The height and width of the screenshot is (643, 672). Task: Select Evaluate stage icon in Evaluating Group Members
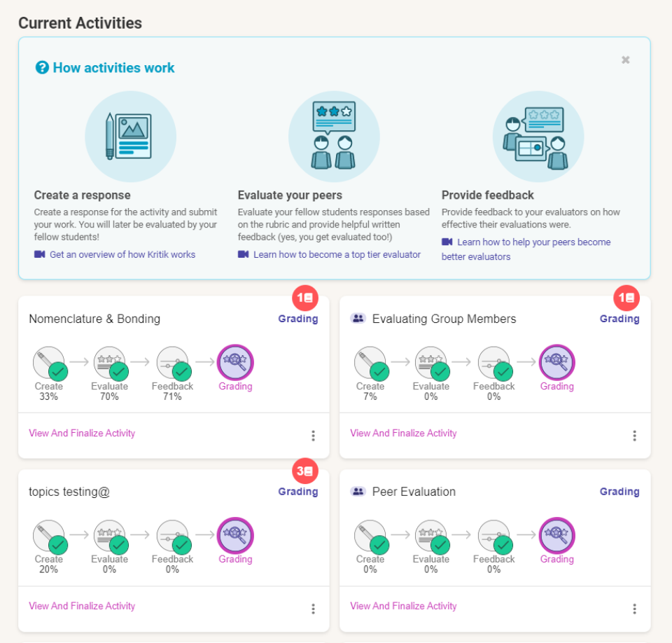[431, 363]
